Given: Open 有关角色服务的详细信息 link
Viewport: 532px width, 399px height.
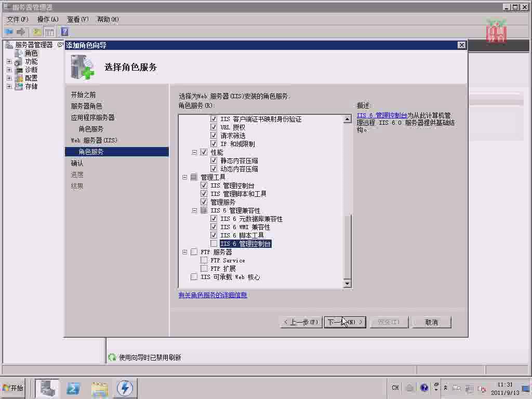Looking at the screenshot, I should point(212,295).
